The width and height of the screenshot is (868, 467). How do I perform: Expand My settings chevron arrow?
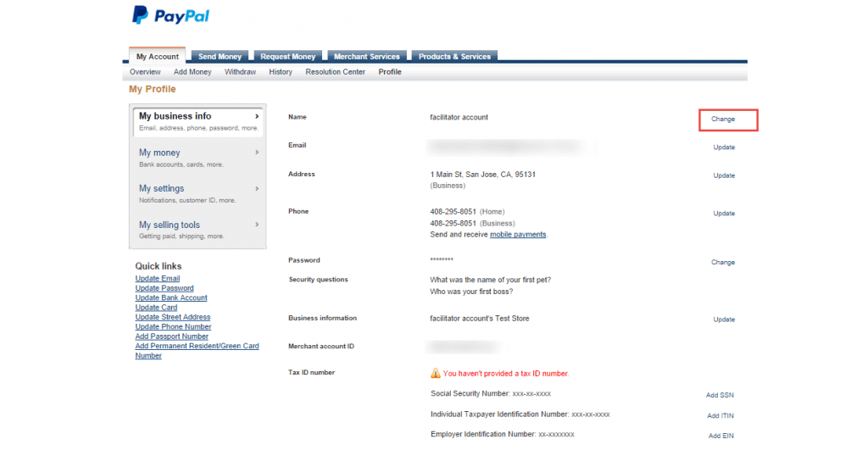pyautogui.click(x=257, y=189)
